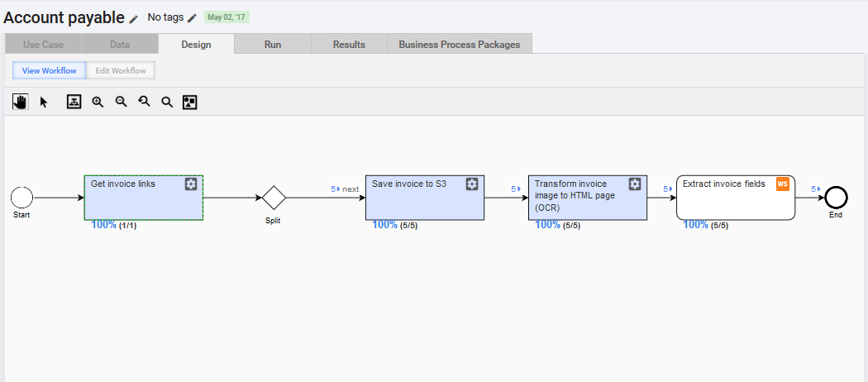The image size is (868, 382).
Task: Click the WS badge on Extract invoice fields
Action: (782, 184)
